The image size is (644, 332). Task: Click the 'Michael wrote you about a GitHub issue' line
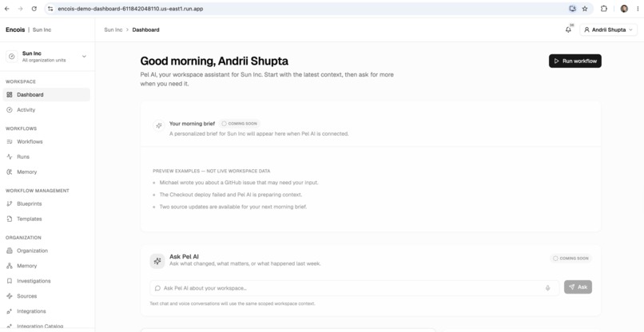pyautogui.click(x=239, y=183)
